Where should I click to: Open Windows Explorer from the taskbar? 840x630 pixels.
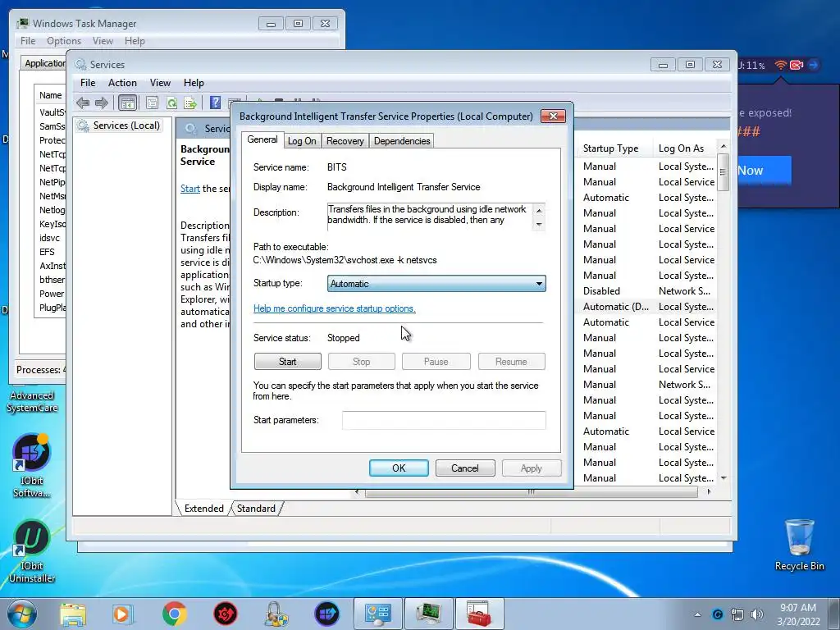[73, 614]
